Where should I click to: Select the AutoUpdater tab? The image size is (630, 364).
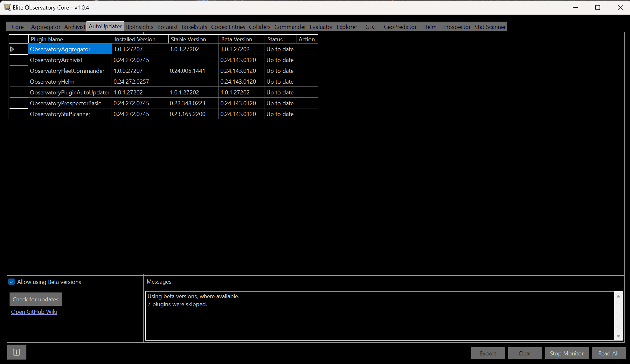[105, 26]
